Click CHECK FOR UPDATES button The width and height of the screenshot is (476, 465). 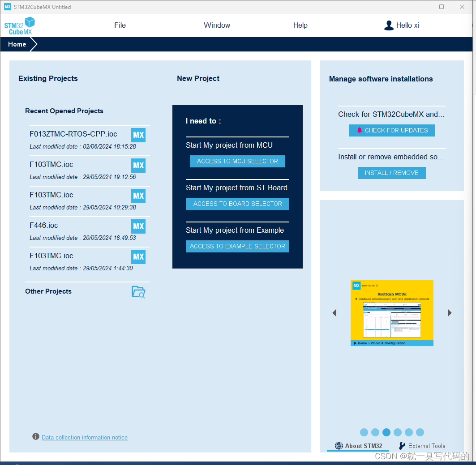click(392, 130)
